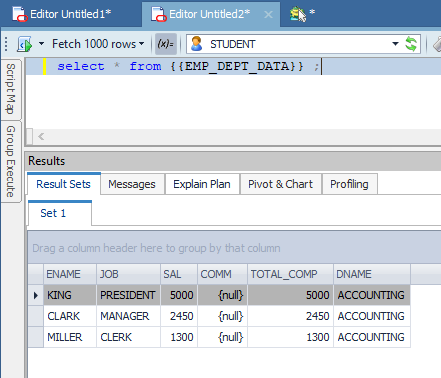The width and height of the screenshot is (441, 378).
Task: Click the DNAME column header
Action: tap(372, 274)
